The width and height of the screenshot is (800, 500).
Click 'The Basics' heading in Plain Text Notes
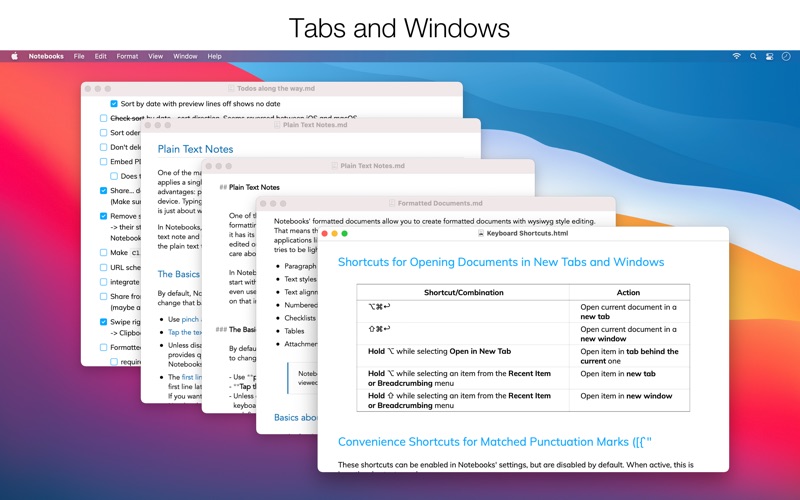pyautogui.click(x=179, y=274)
